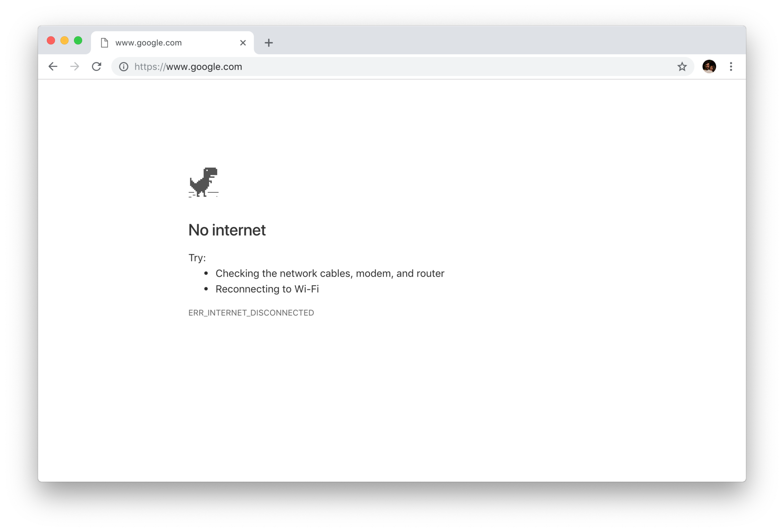The image size is (784, 532).
Task: Maximize the window with the green button
Action: click(78, 41)
